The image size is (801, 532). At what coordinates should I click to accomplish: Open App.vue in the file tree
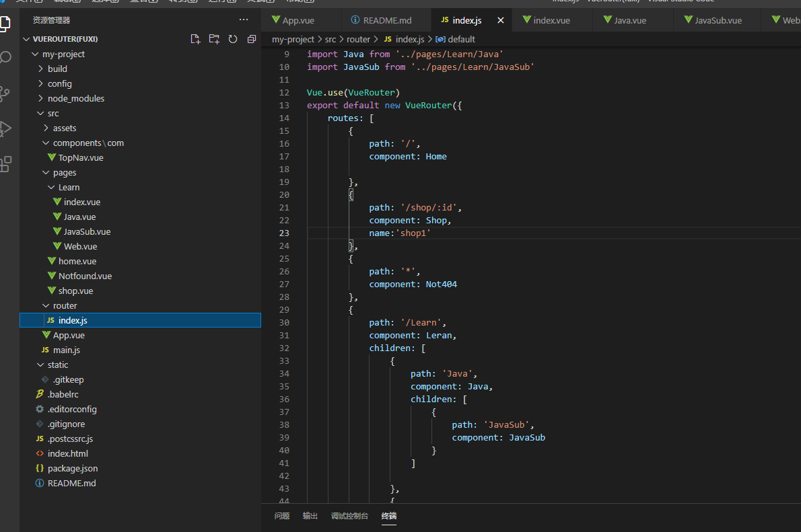pyautogui.click(x=69, y=336)
